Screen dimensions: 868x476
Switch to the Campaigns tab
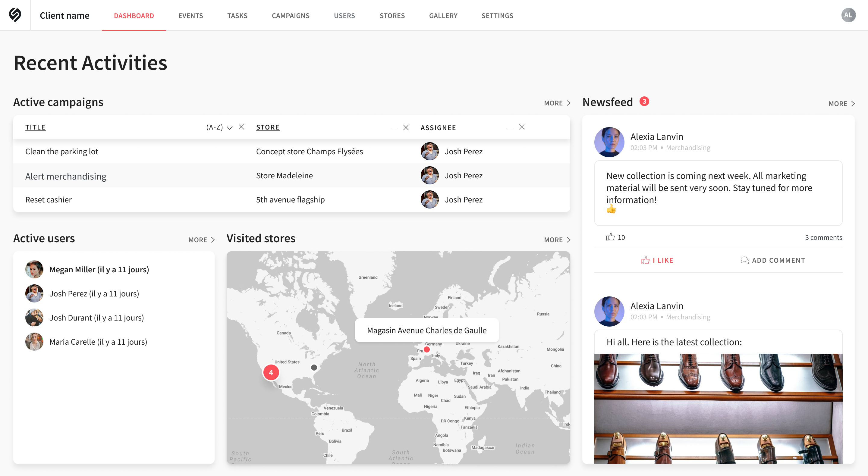tap(291, 15)
